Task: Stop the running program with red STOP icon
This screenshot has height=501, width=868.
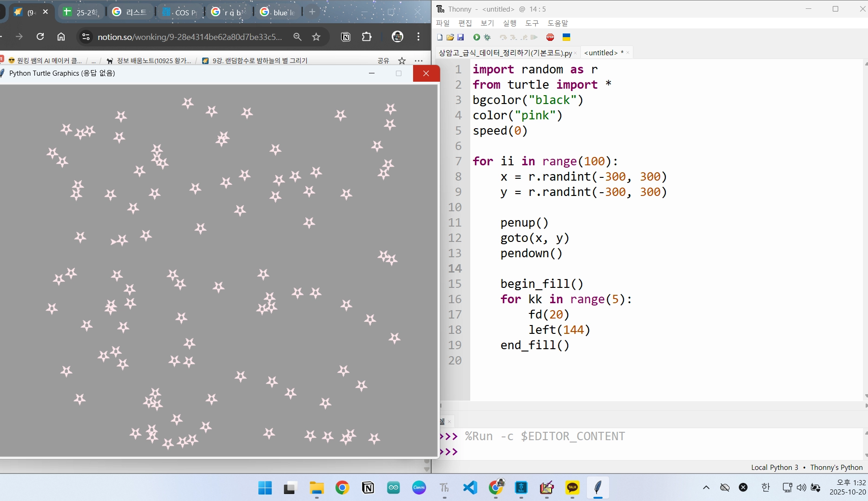Action: coord(550,37)
